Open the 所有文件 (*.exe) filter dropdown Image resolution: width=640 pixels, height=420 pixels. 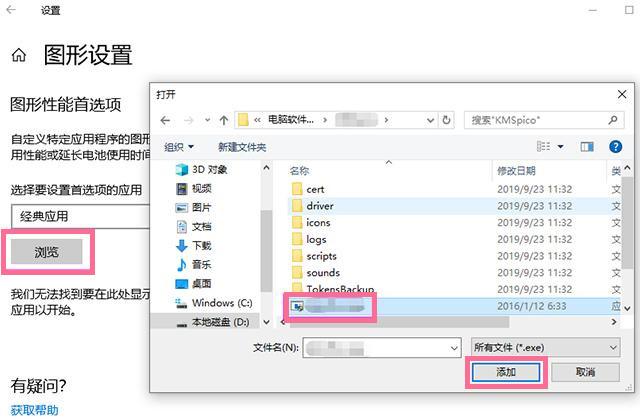pos(546,348)
